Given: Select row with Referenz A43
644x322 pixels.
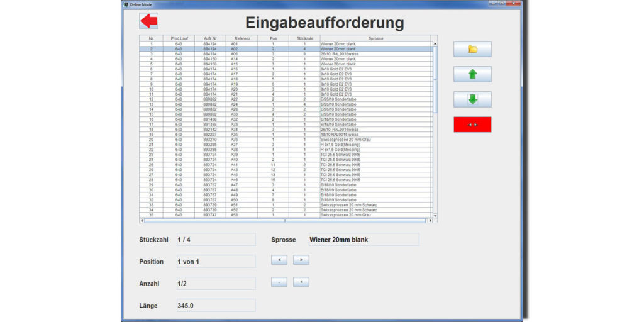Looking at the screenshot, I should pyautogui.click(x=286, y=170).
